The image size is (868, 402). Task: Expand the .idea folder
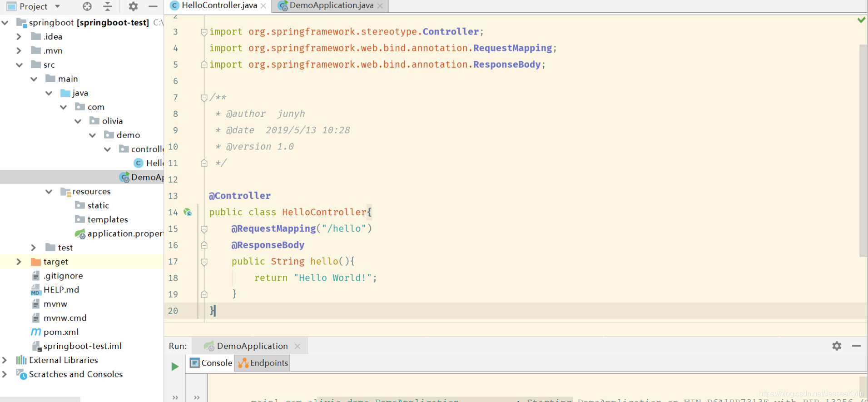pos(19,36)
